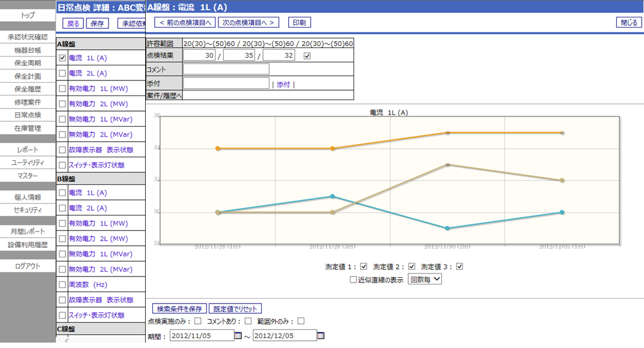Image resolution: width=644 pixels, height=348 pixels.
Task: Enable 近似直線の表示 checkbox
Action: 354,279
